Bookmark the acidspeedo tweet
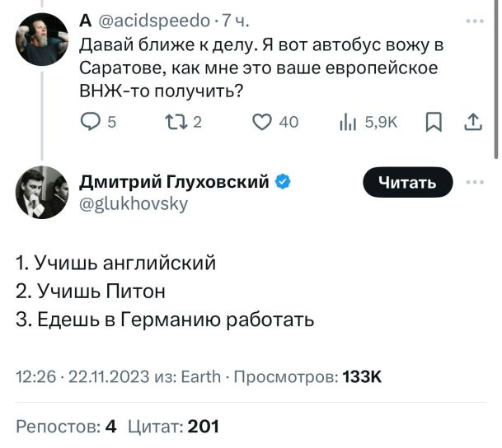The width and height of the screenshot is (502, 448). tap(431, 123)
